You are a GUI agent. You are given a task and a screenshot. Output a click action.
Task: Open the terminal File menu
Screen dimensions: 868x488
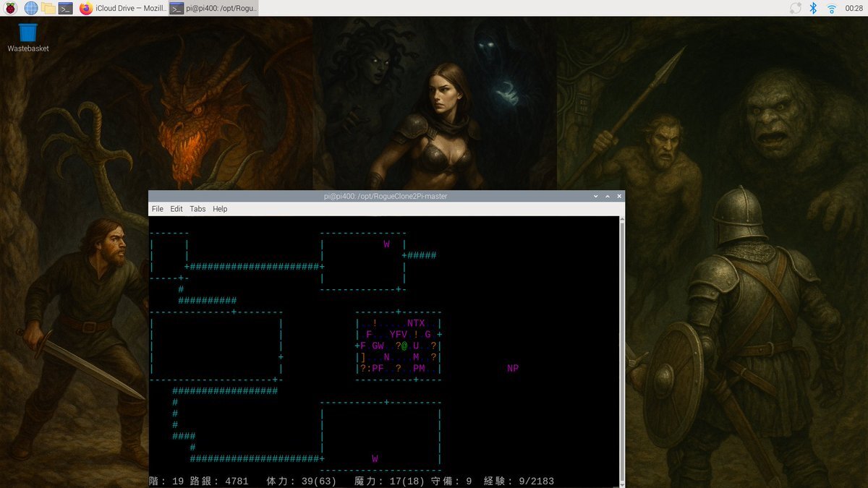coord(157,209)
